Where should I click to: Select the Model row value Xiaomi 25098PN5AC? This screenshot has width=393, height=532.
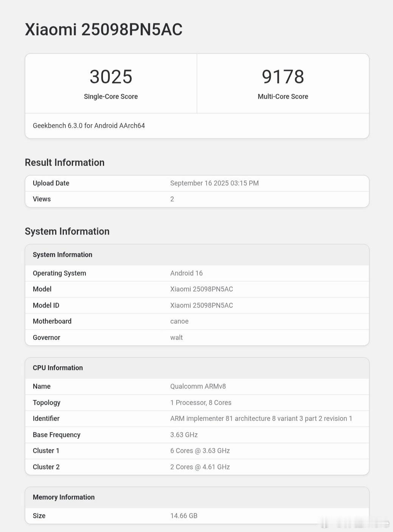(x=202, y=289)
